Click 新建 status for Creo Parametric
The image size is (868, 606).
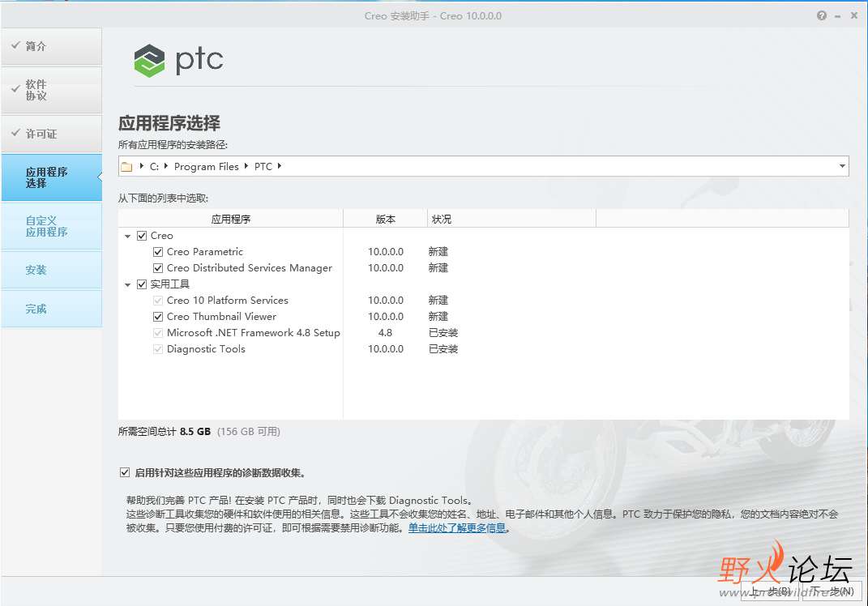(438, 252)
